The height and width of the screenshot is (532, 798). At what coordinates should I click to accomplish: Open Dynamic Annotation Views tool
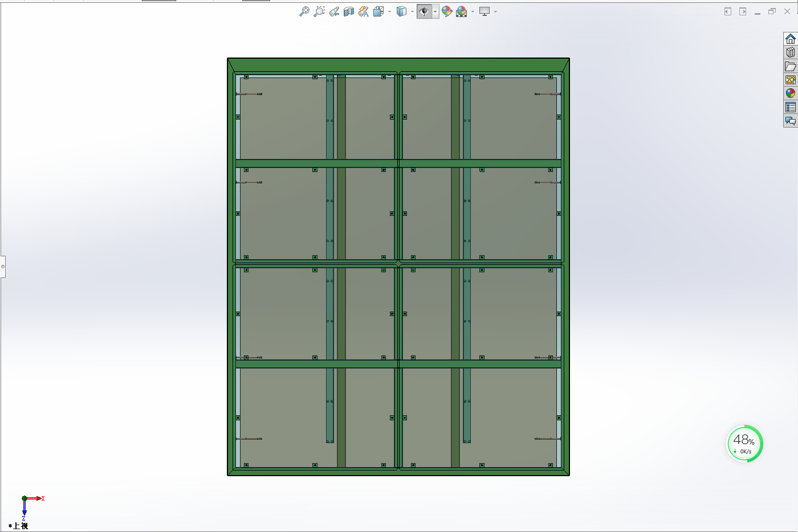coord(364,11)
